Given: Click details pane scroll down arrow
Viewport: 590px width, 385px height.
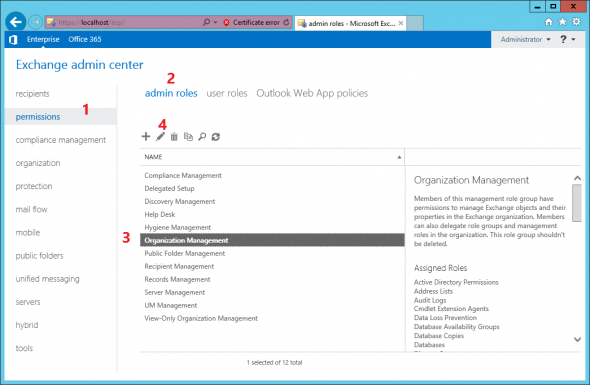Looking at the screenshot, I should point(577,339).
